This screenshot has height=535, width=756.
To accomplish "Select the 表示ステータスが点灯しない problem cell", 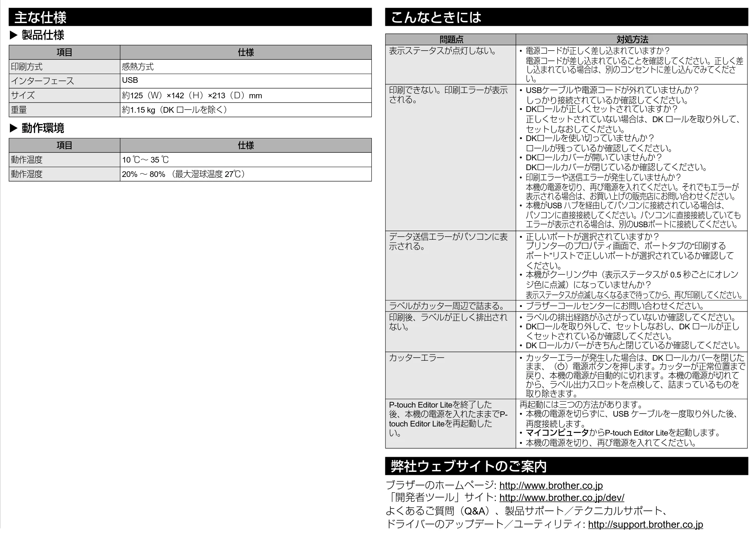I will pyautogui.click(x=451, y=65).
